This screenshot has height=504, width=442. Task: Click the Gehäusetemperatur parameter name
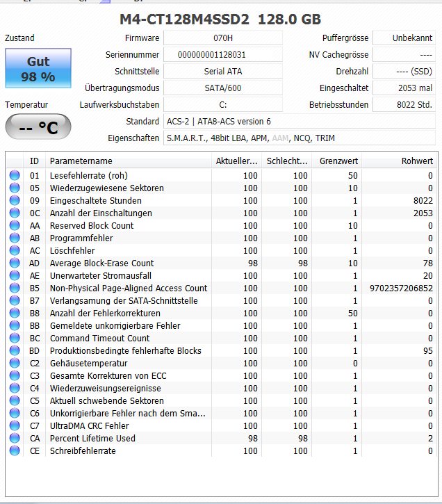pyautogui.click(x=89, y=363)
